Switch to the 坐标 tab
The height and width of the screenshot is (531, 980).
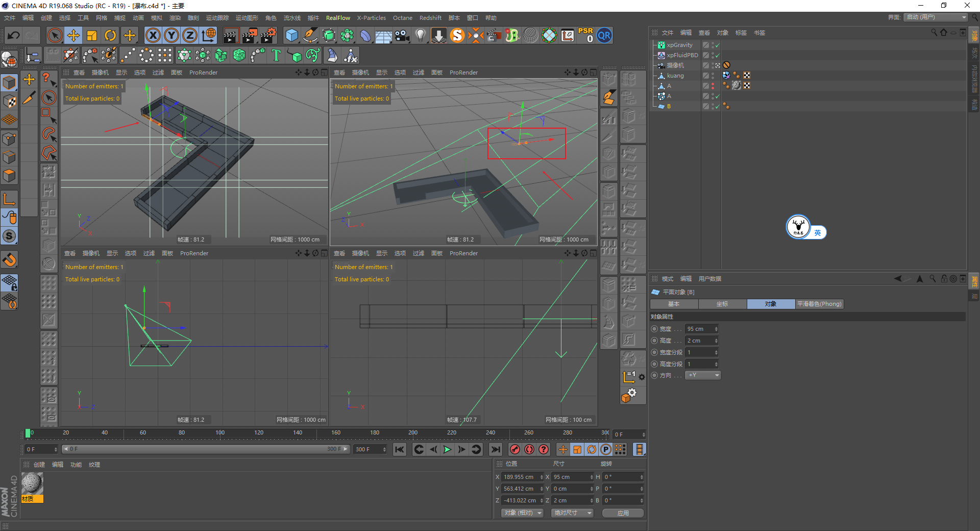tap(722, 304)
